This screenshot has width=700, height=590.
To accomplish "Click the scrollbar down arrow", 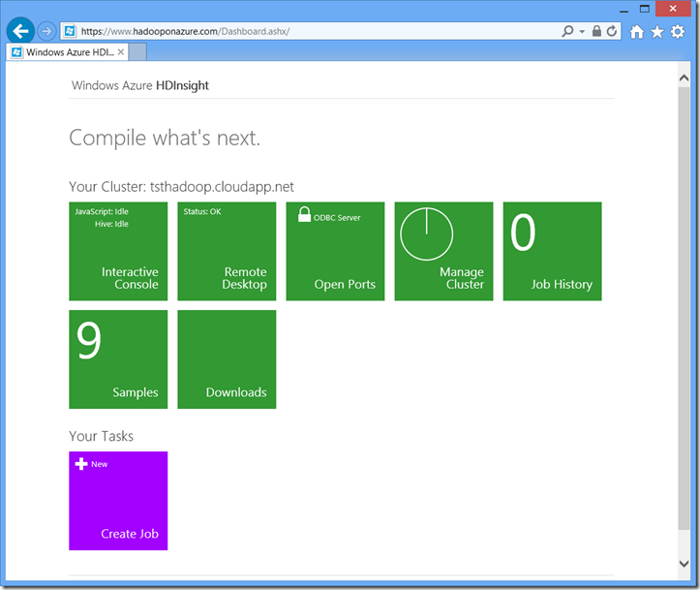I will coord(684,564).
